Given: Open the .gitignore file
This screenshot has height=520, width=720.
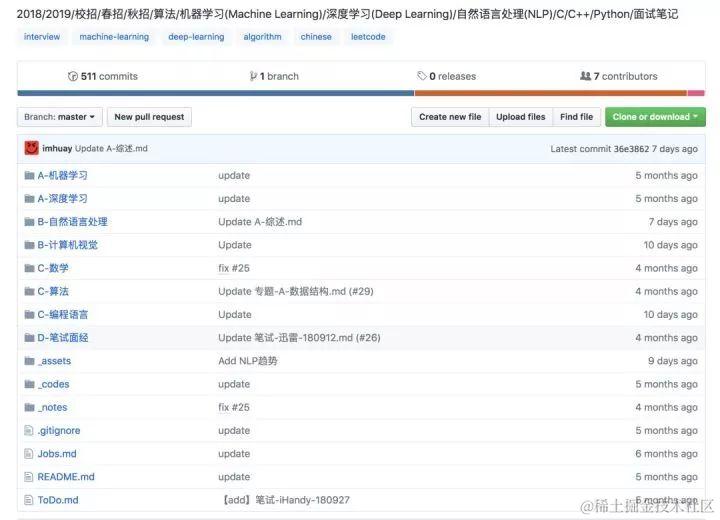Looking at the screenshot, I should [59, 430].
